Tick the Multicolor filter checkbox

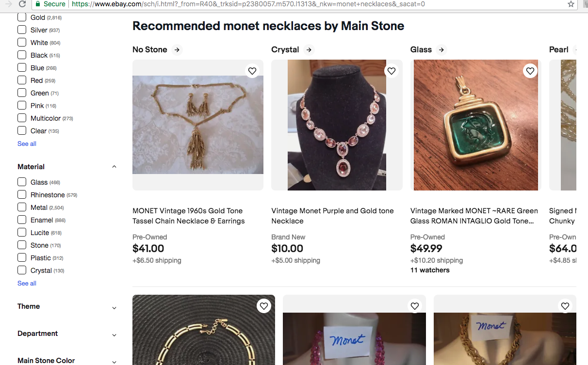pyautogui.click(x=22, y=118)
